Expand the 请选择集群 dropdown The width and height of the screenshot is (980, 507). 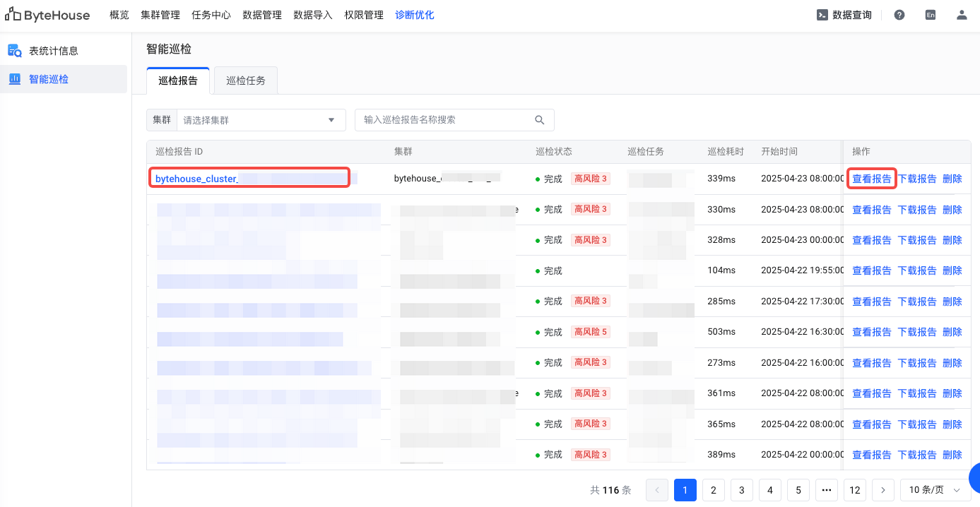pyautogui.click(x=261, y=120)
